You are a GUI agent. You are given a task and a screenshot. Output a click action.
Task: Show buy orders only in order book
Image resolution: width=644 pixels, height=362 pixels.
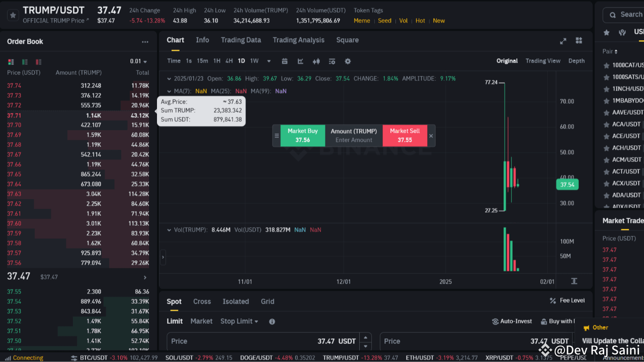25,62
